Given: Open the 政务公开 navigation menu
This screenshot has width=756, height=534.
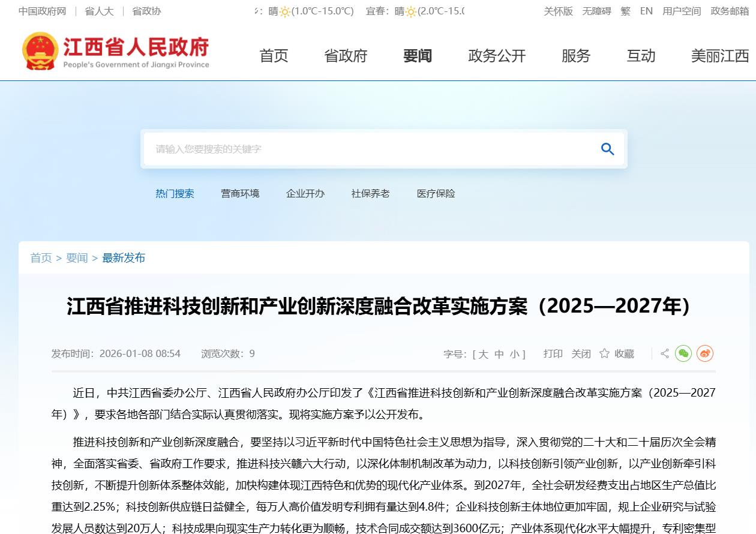Looking at the screenshot, I should (497, 56).
